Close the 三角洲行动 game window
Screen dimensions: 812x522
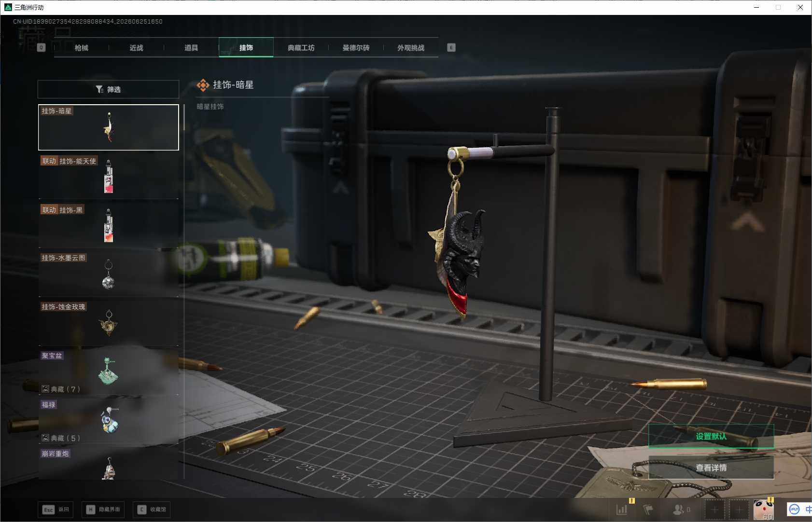[800, 7]
